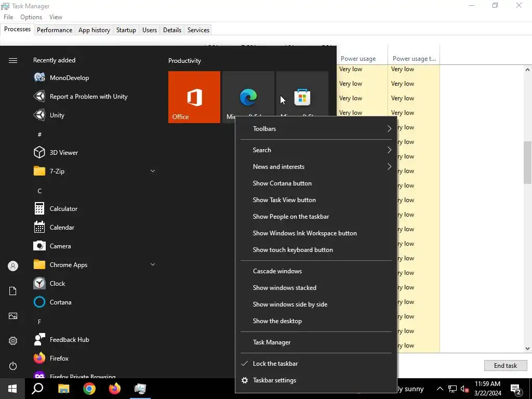Open Calendar app in Start menu
Image resolution: width=532 pixels, height=399 pixels.
click(x=95, y=228)
